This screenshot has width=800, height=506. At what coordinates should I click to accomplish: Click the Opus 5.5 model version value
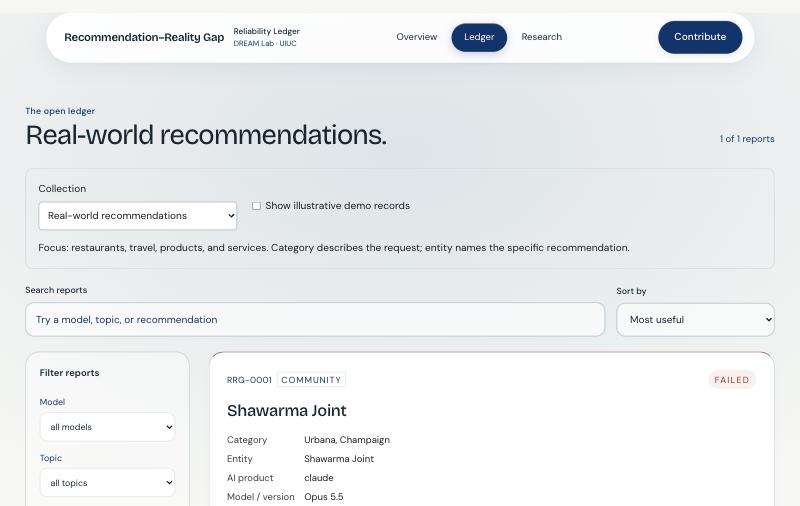click(323, 497)
